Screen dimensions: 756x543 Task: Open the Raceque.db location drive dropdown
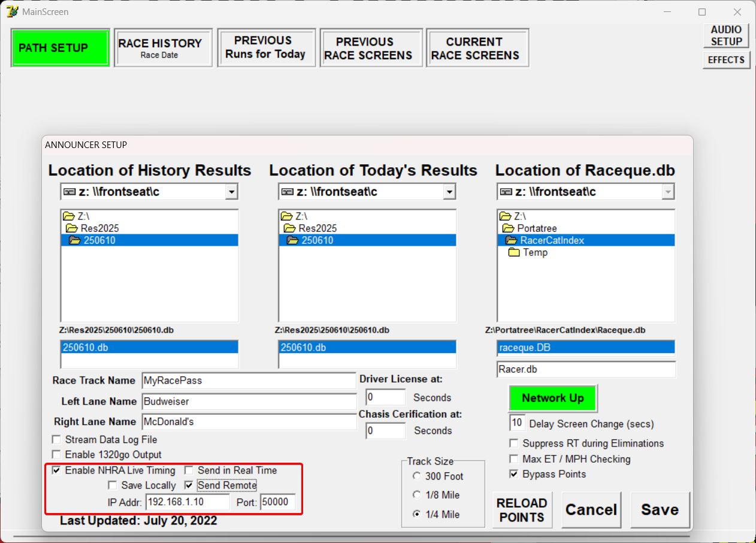(668, 191)
